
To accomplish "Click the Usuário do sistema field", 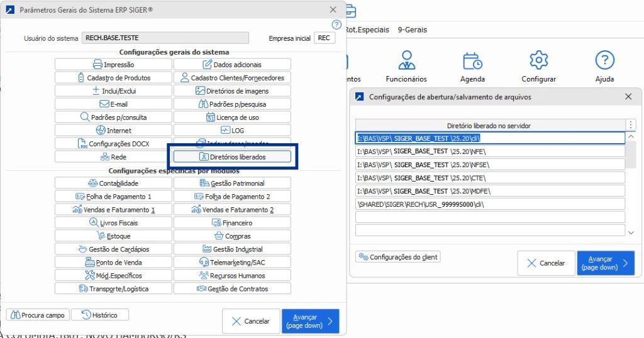I will (165, 38).
